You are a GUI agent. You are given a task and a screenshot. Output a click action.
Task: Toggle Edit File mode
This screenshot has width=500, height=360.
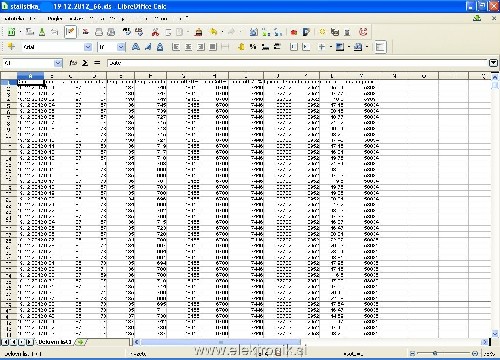point(70,32)
